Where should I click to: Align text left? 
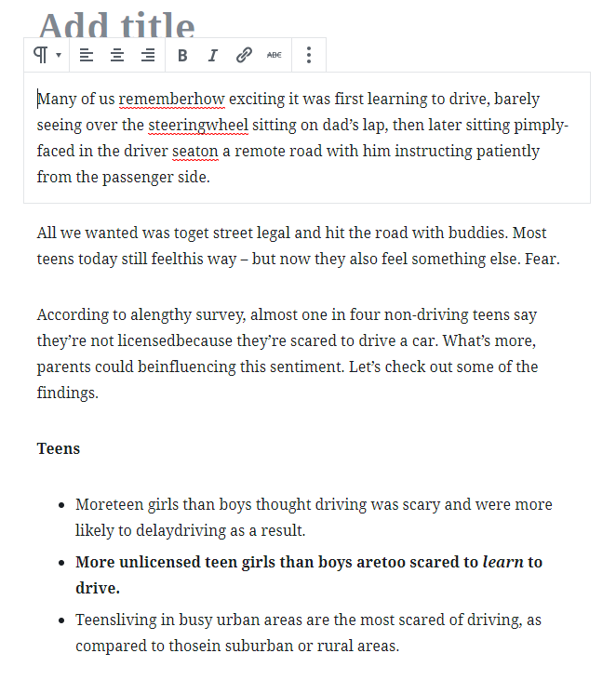tap(87, 55)
